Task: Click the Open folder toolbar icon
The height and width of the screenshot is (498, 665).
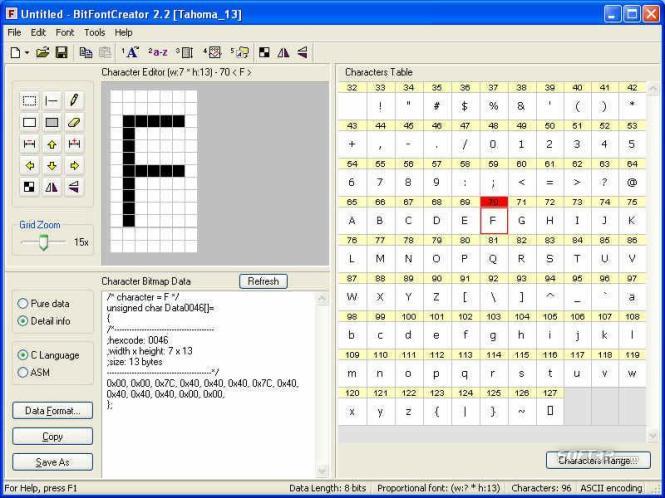Action: 42,53
